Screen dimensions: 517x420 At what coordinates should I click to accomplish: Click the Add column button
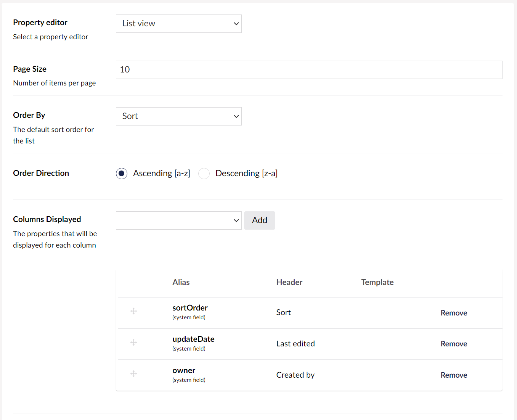click(260, 220)
